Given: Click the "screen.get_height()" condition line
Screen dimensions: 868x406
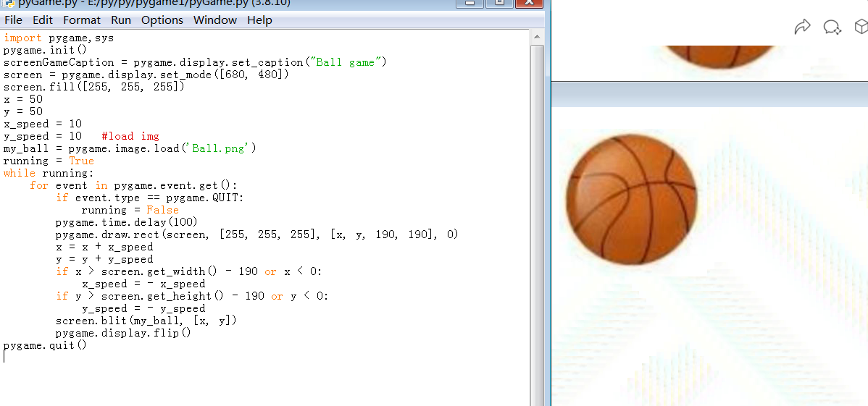Looking at the screenshot, I should pyautogui.click(x=192, y=296).
